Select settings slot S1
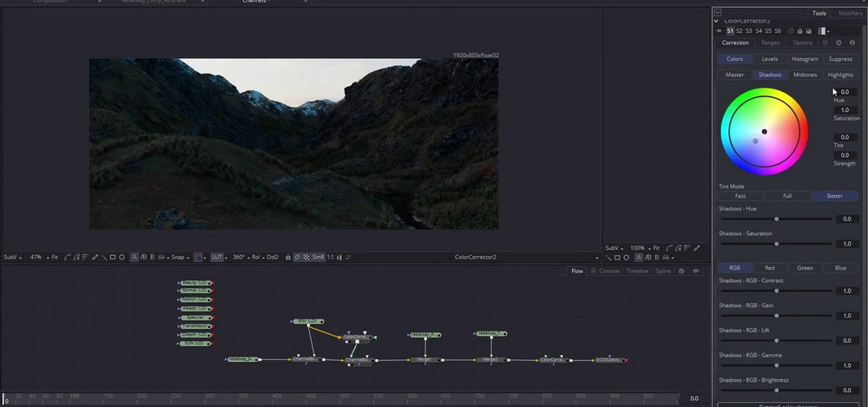 (730, 31)
